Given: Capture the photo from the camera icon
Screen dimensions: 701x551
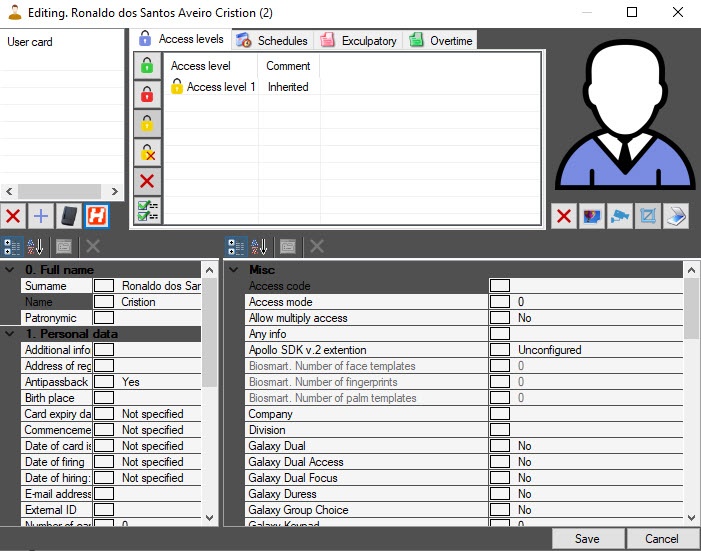Looking at the screenshot, I should 620,216.
